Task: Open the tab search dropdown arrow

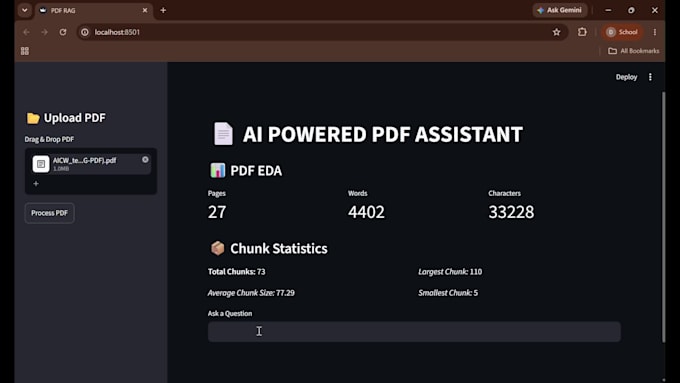Action: pyautogui.click(x=25, y=10)
